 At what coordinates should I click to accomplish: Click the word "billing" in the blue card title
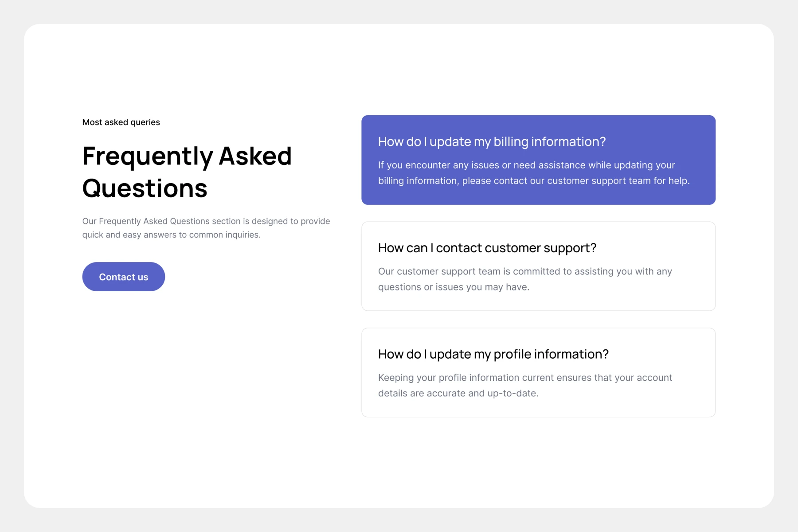pos(511,142)
